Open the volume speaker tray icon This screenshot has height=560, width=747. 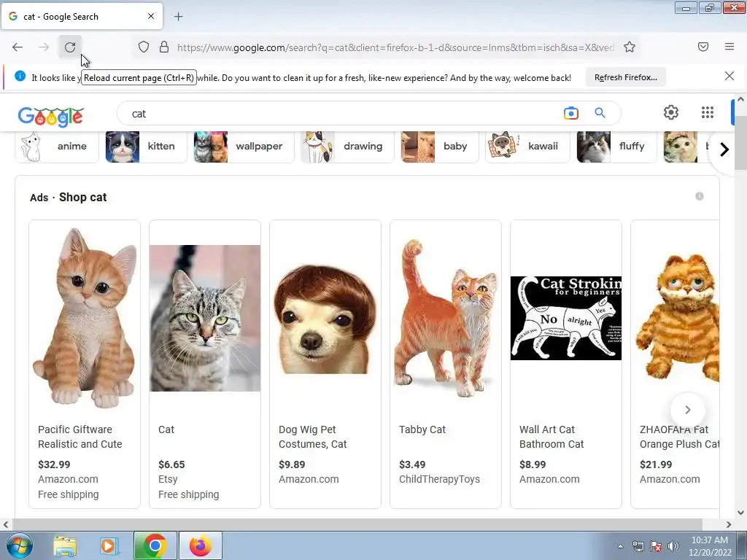[673, 546]
